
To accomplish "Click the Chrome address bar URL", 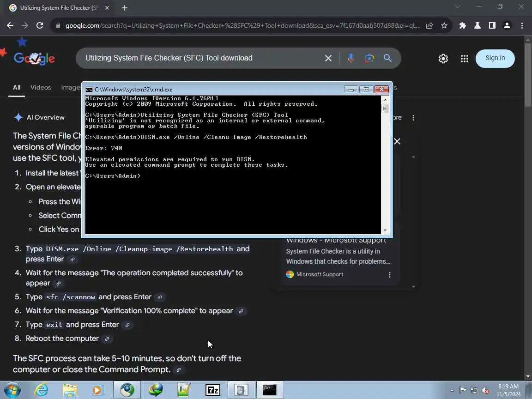I will pos(242,25).
